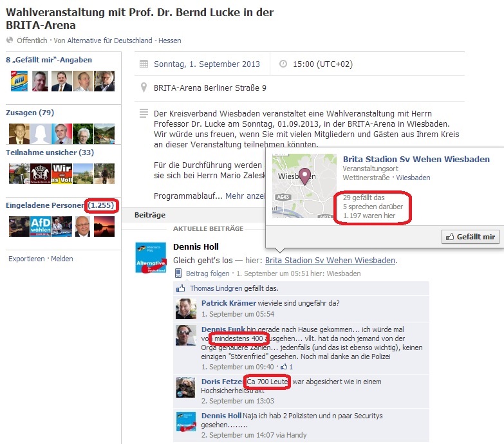Viewport: 504px width, 444px height.
Task: Click the '29 gefällt das' text
Action: (364, 198)
